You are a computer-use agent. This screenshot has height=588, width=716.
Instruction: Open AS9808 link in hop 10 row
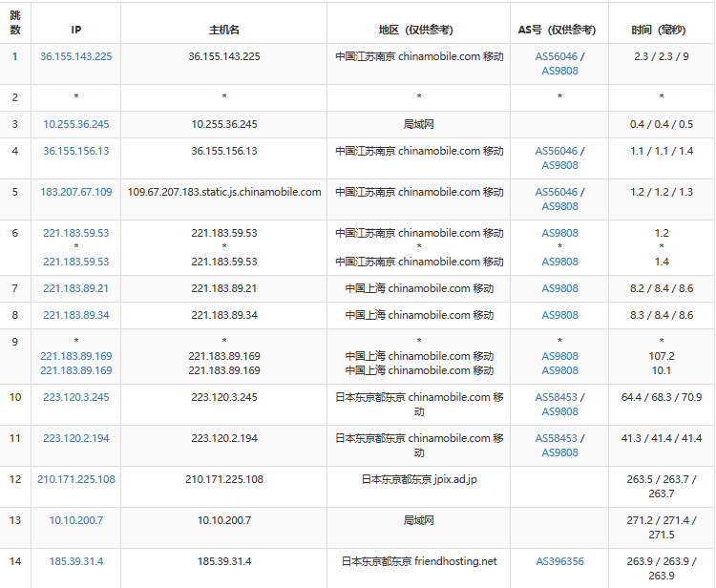point(559,411)
